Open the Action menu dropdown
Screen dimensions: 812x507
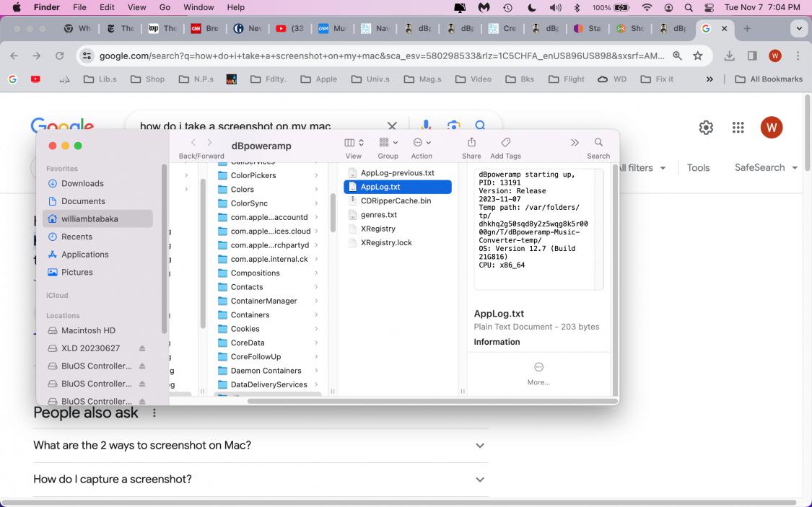(x=422, y=143)
